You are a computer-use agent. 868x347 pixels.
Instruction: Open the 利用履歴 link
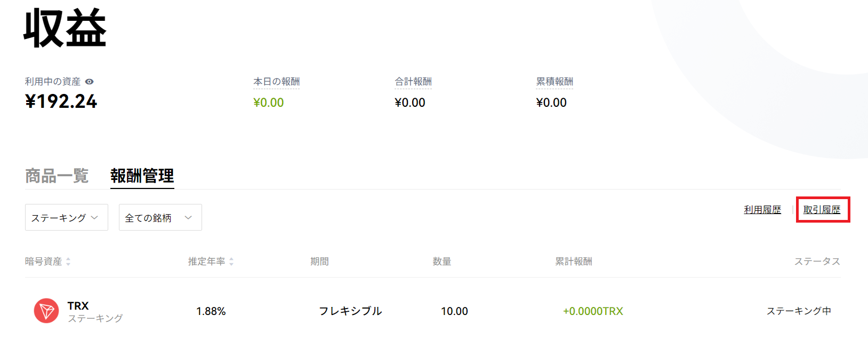tap(762, 210)
